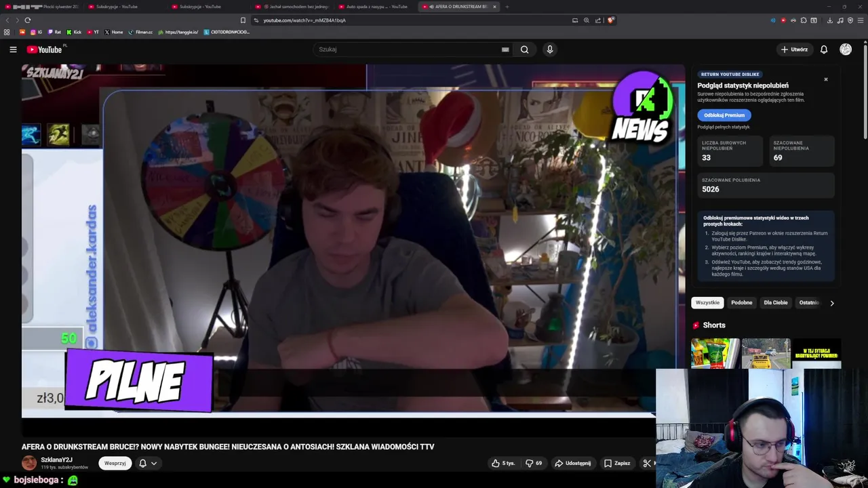Open the address bar zoom icon
Image resolution: width=868 pixels, height=488 pixels.
click(587, 20)
